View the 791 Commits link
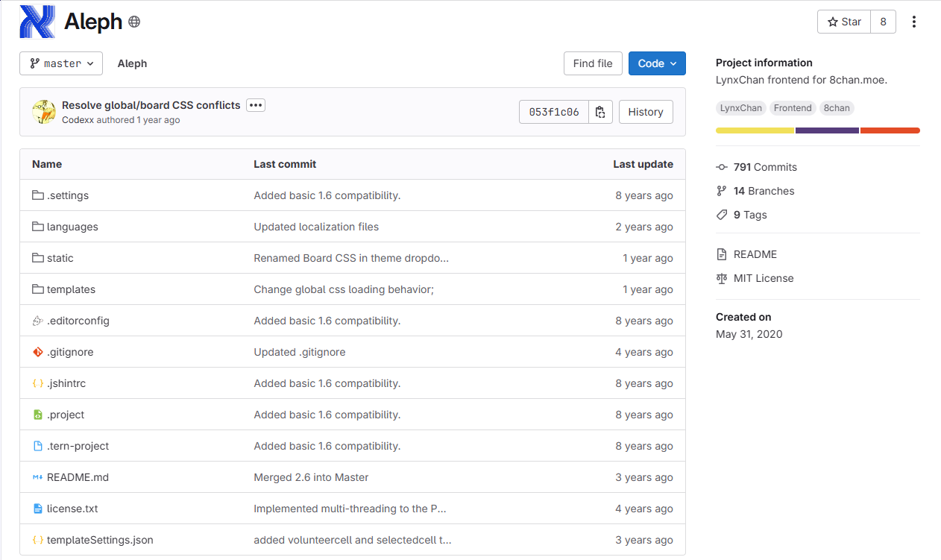The image size is (941, 560). pyautogui.click(x=765, y=167)
